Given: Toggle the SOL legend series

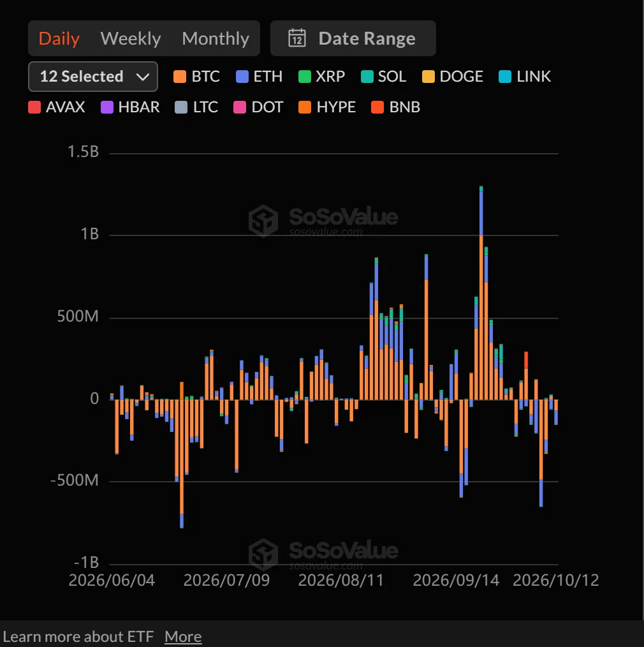Looking at the screenshot, I should tap(383, 77).
